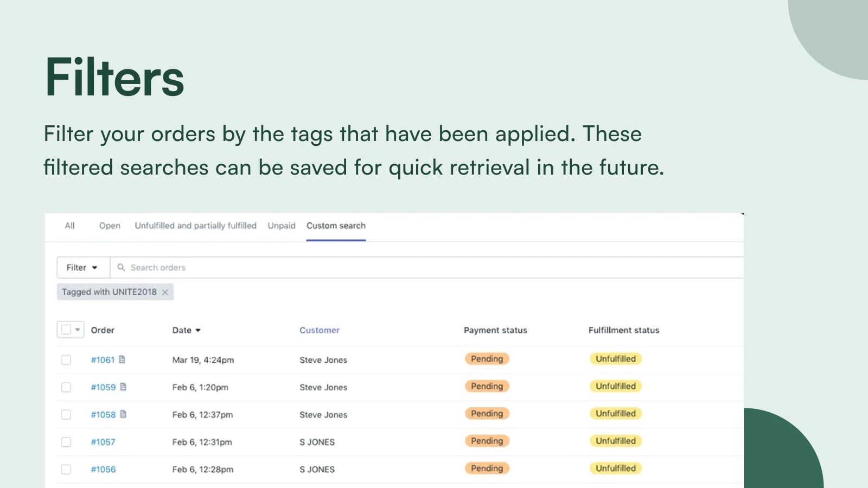Image resolution: width=868 pixels, height=488 pixels.
Task: Sort using the Date column arrow
Action: coord(198,330)
